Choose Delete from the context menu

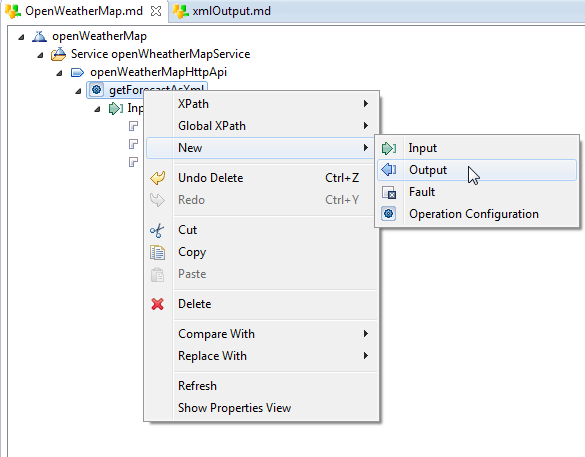261,304
